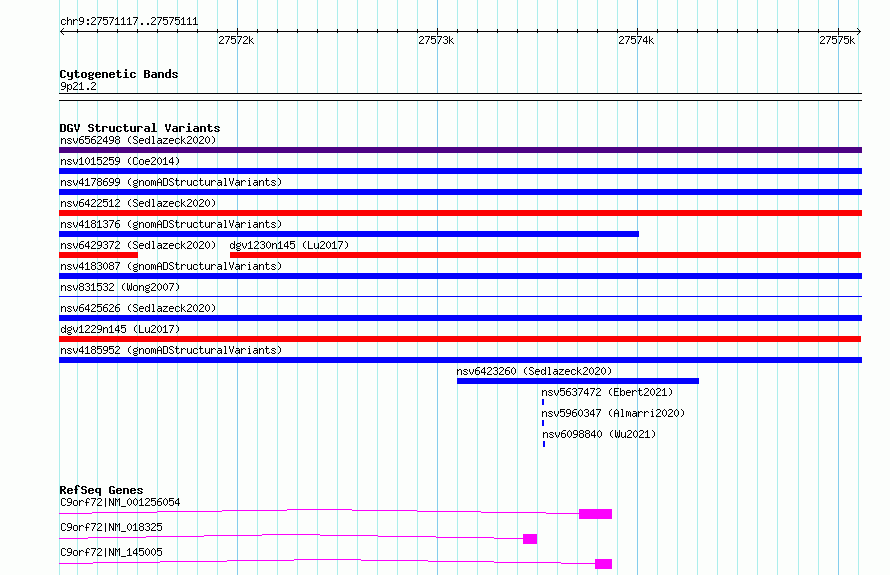Click the nsv6423260 (Sedlazeck2020) label
The width and height of the screenshot is (890, 575).
[x=534, y=371]
